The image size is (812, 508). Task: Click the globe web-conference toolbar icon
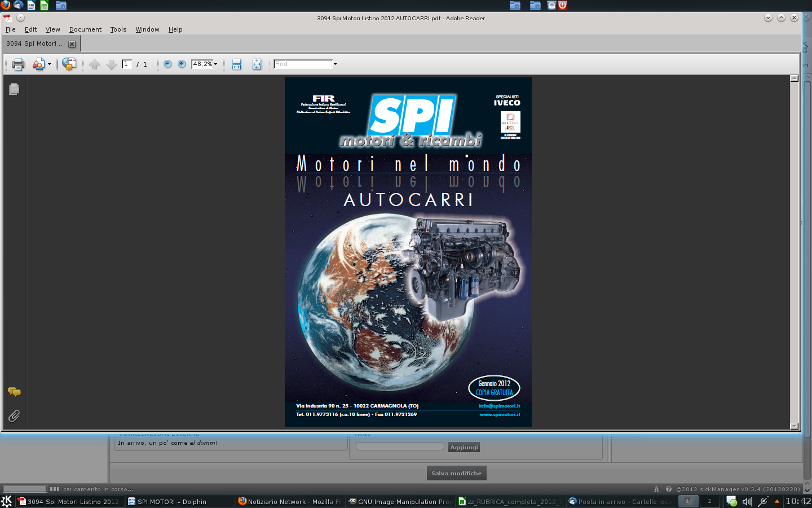[x=69, y=64]
